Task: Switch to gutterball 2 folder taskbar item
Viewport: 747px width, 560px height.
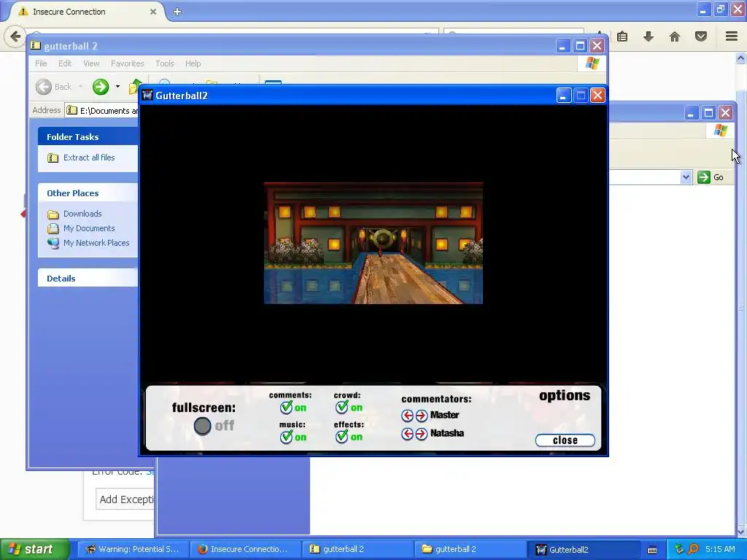Action: [471, 549]
